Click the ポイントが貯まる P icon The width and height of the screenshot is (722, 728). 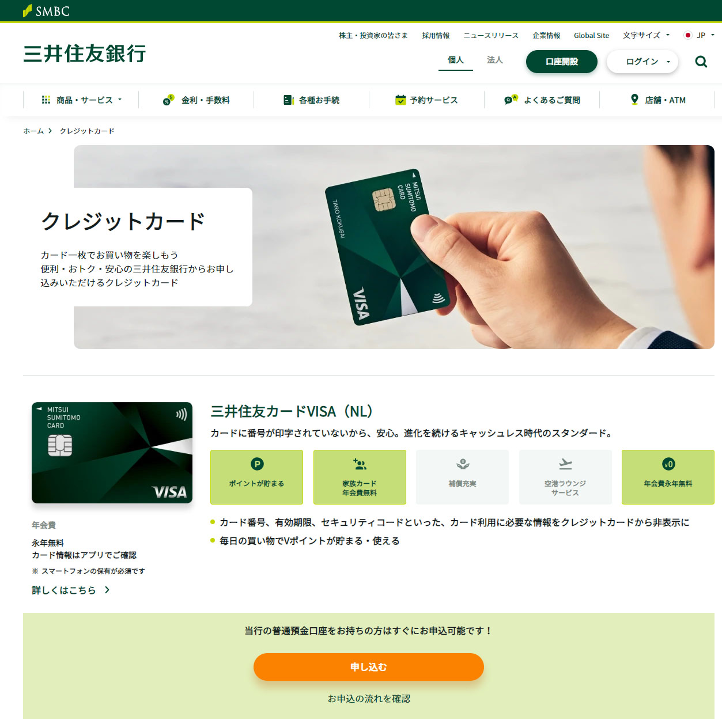[x=257, y=464]
